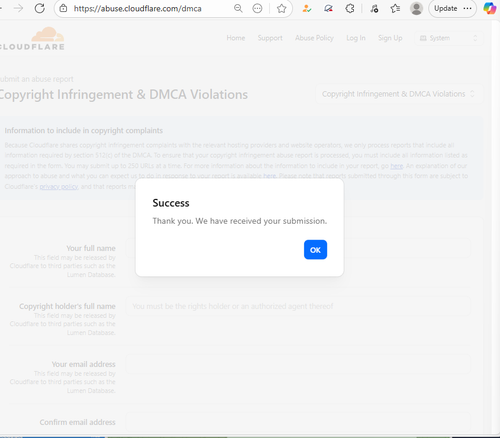View site information via the lock icon
500x438 pixels.
[x=63, y=8]
